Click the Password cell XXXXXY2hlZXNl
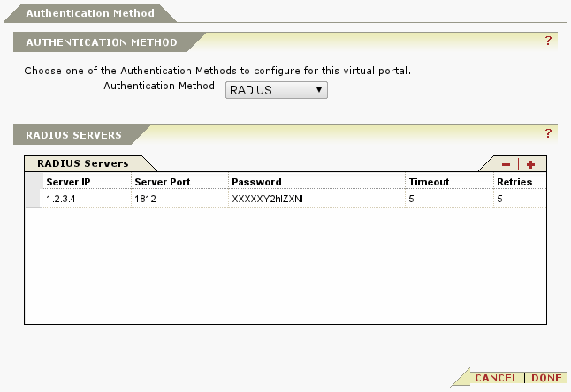 pos(316,199)
